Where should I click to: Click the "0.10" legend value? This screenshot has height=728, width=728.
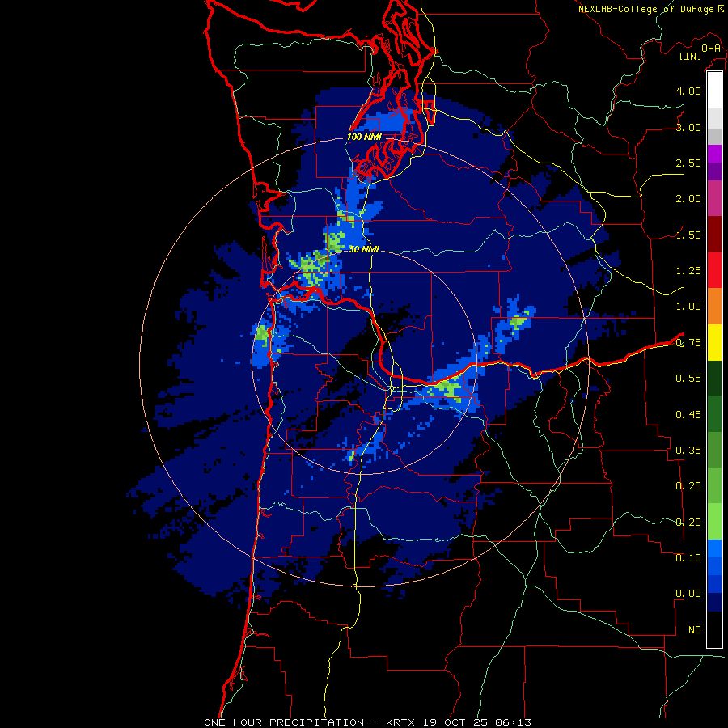688,557
